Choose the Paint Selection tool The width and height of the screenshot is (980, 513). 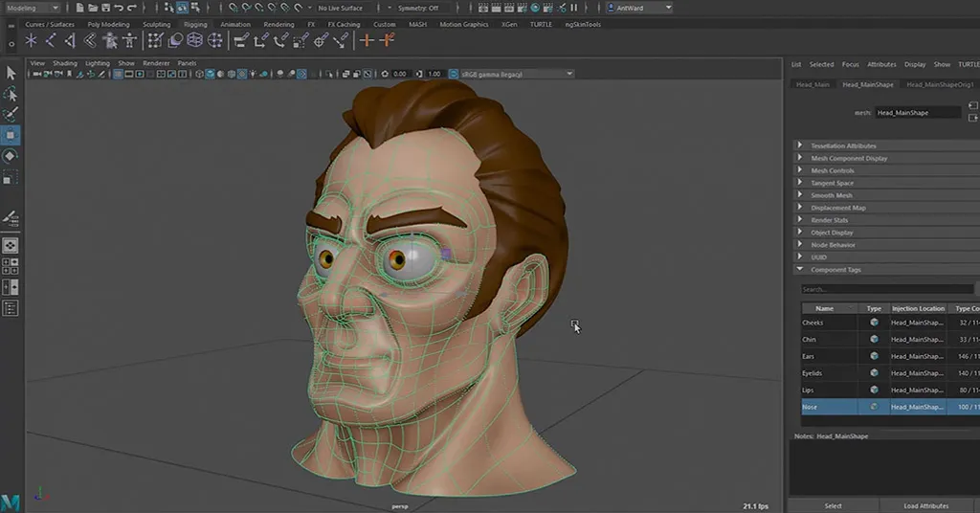tap(11, 114)
